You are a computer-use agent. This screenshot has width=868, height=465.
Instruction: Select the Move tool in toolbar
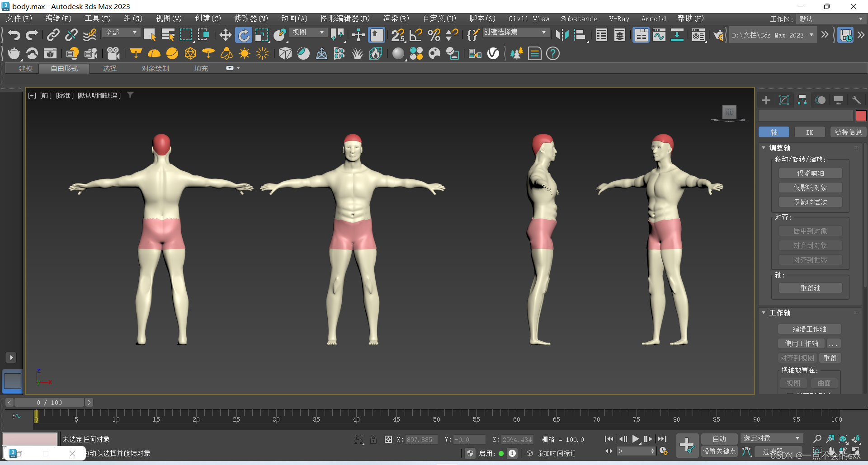[225, 35]
